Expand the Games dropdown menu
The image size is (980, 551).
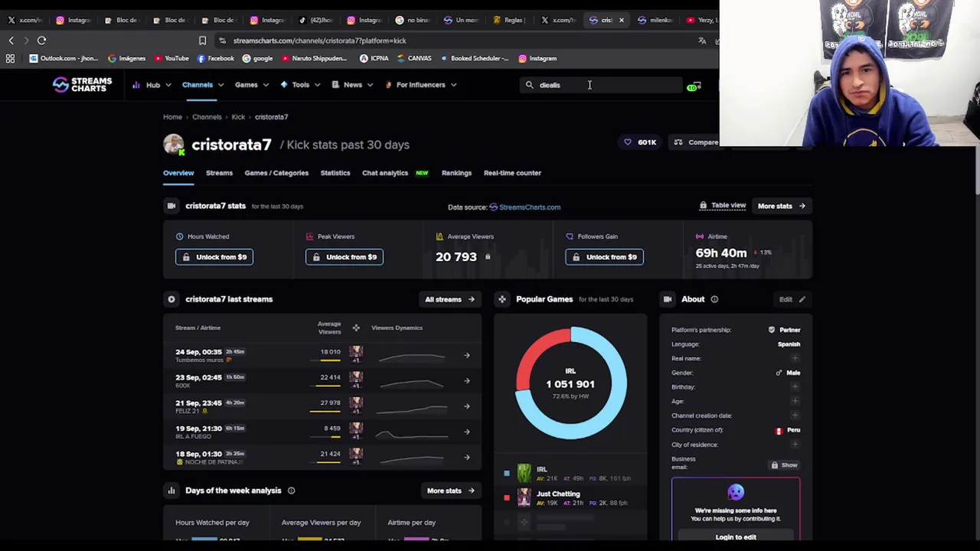tap(251, 85)
